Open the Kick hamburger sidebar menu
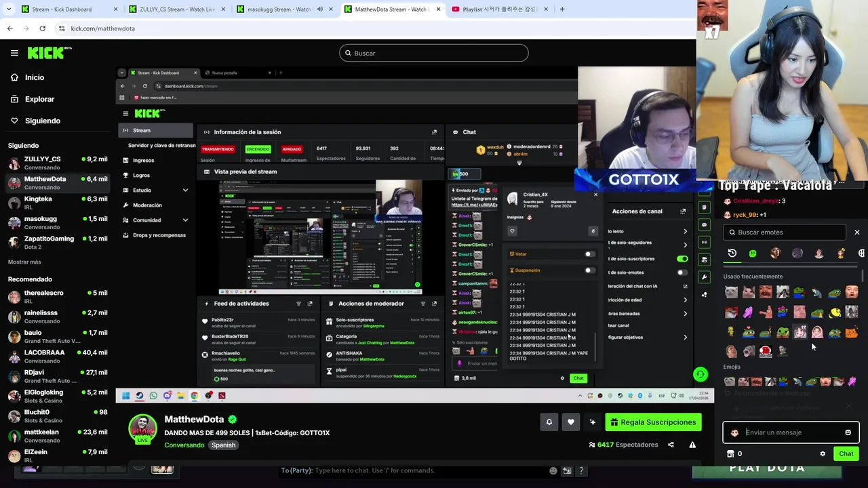Image resolution: width=868 pixels, height=488 pixels. (14, 53)
